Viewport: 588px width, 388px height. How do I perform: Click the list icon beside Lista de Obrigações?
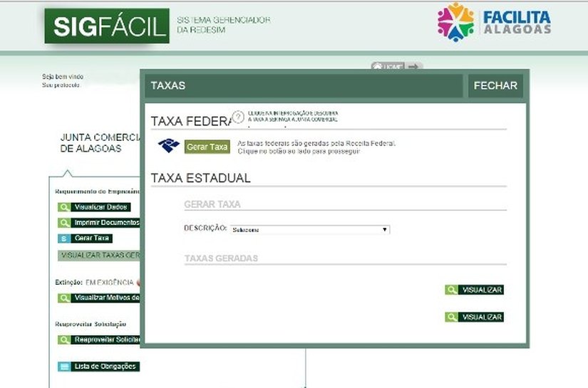[64, 366]
